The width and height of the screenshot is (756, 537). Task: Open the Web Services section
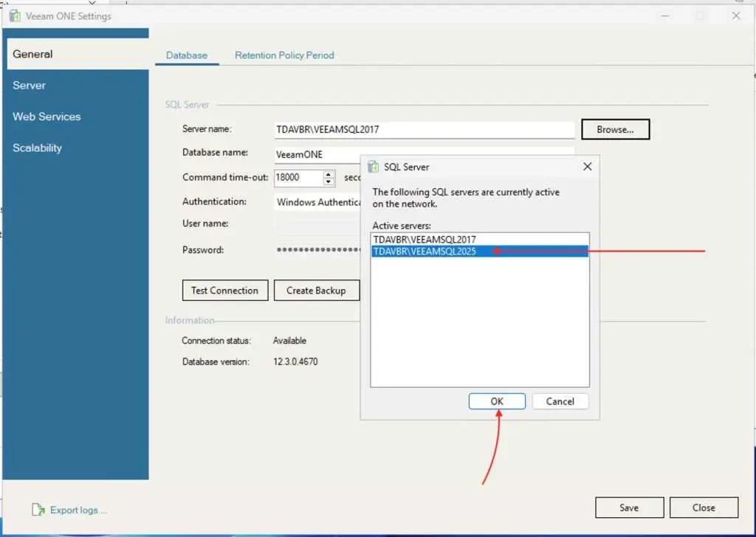pos(77,117)
